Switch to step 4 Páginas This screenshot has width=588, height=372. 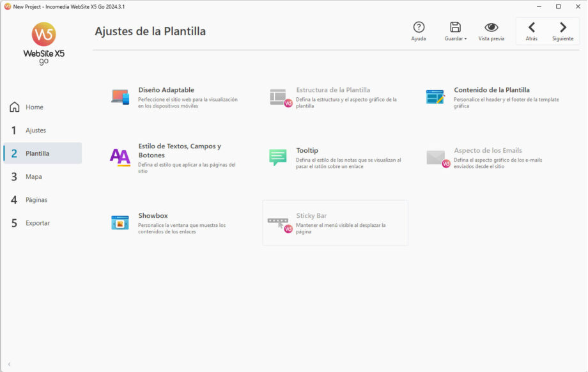42,200
